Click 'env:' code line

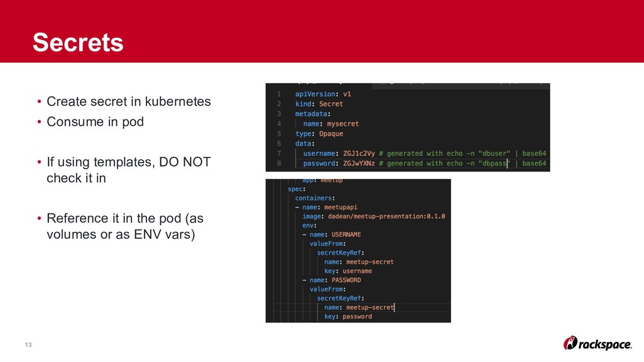click(309, 226)
